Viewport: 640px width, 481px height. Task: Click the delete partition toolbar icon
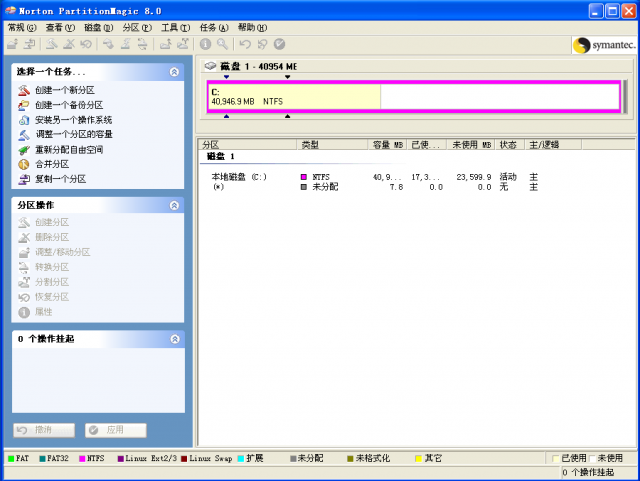69,44
